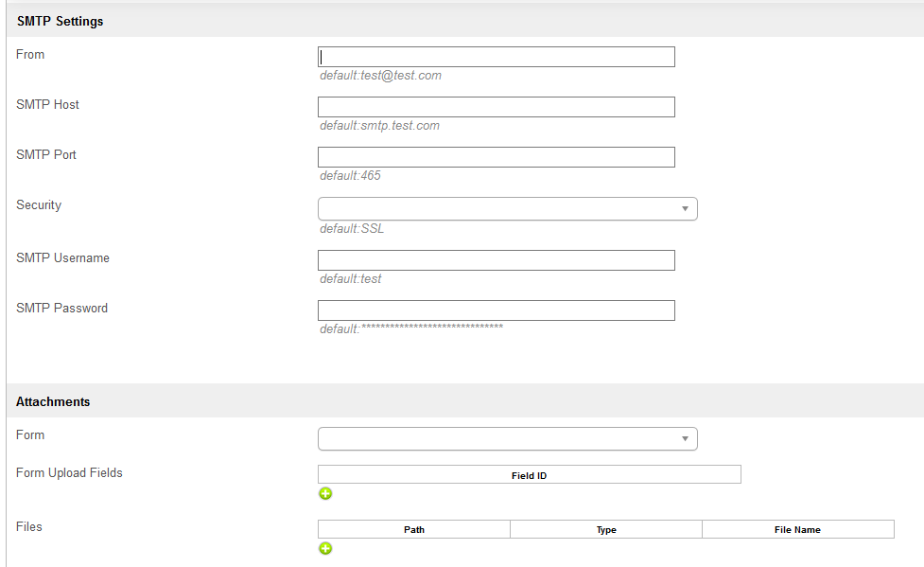Screen dimensions: 924x567
Task: Add a new row to Files table
Action: pos(325,548)
